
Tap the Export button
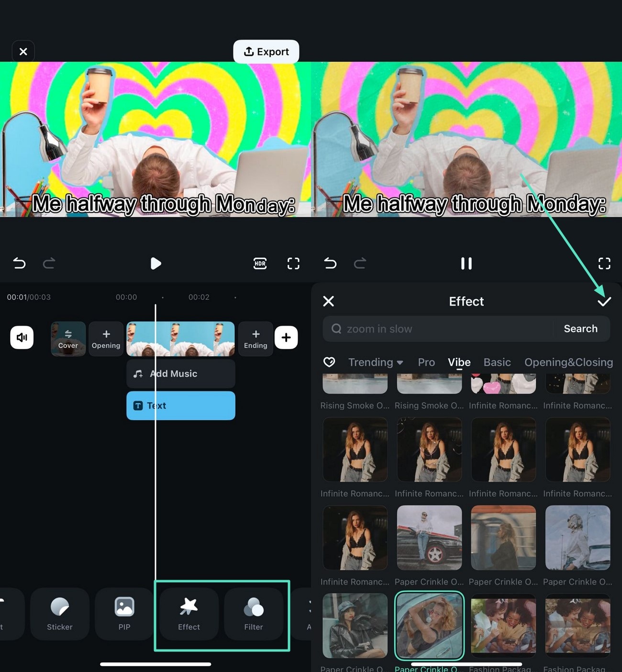(266, 52)
